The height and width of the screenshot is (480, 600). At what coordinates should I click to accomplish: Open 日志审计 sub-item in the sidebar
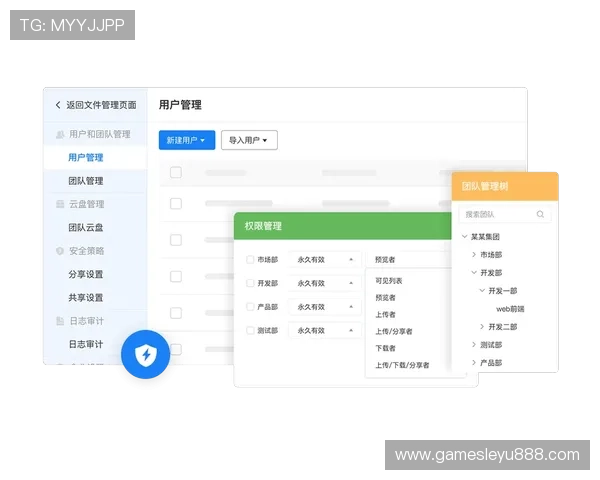[x=86, y=344]
